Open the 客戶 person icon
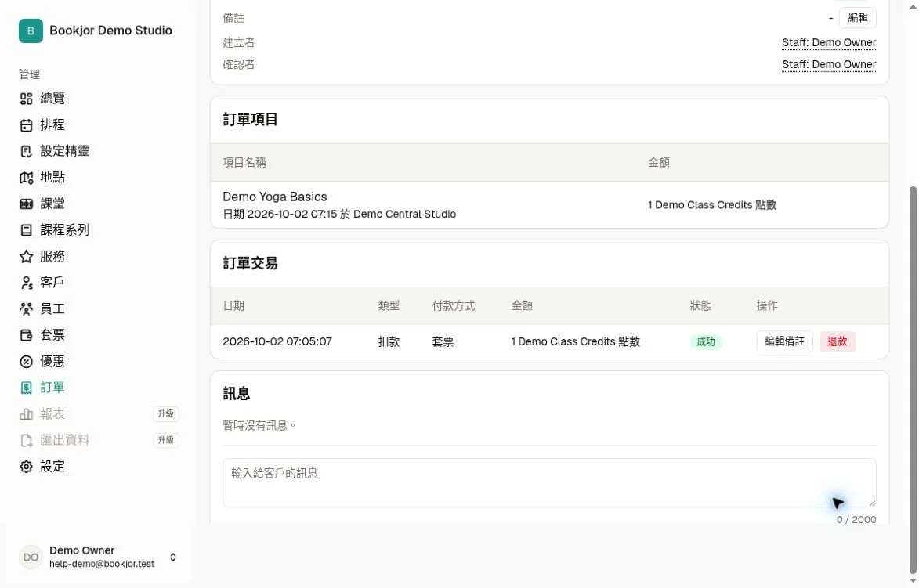This screenshot has width=919, height=588. (x=27, y=283)
